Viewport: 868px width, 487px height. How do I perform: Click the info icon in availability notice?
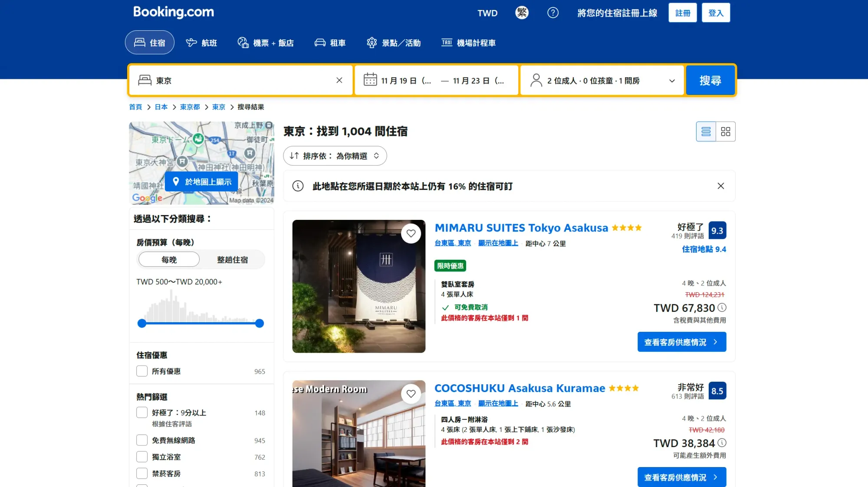coord(298,186)
